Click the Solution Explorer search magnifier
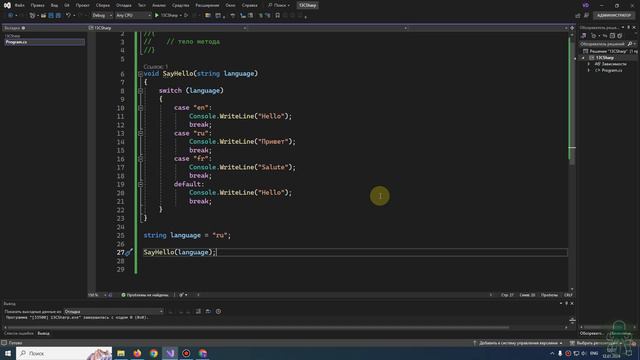Screen dimensions: 640x360 coord(630,44)
